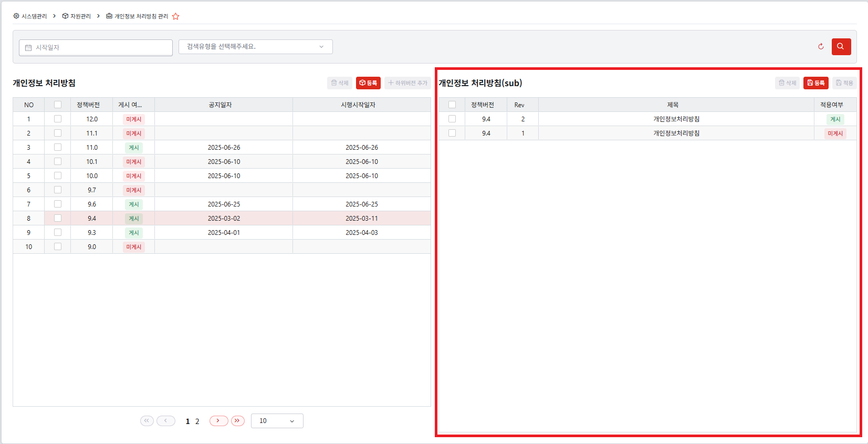Check the highlighted 9.4 row checkbox
Image resolution: width=868 pixels, height=444 pixels.
tap(58, 218)
